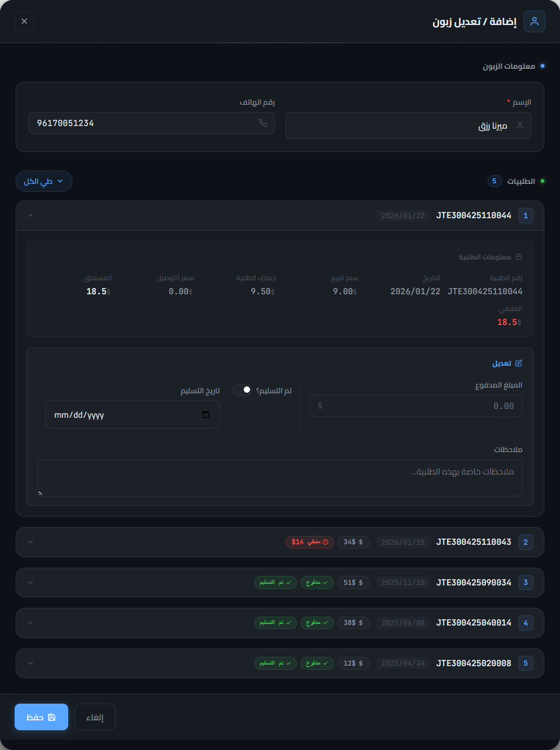The width and height of the screenshot is (560, 750).
Task: Click the person icon in name field
Action: (520, 126)
